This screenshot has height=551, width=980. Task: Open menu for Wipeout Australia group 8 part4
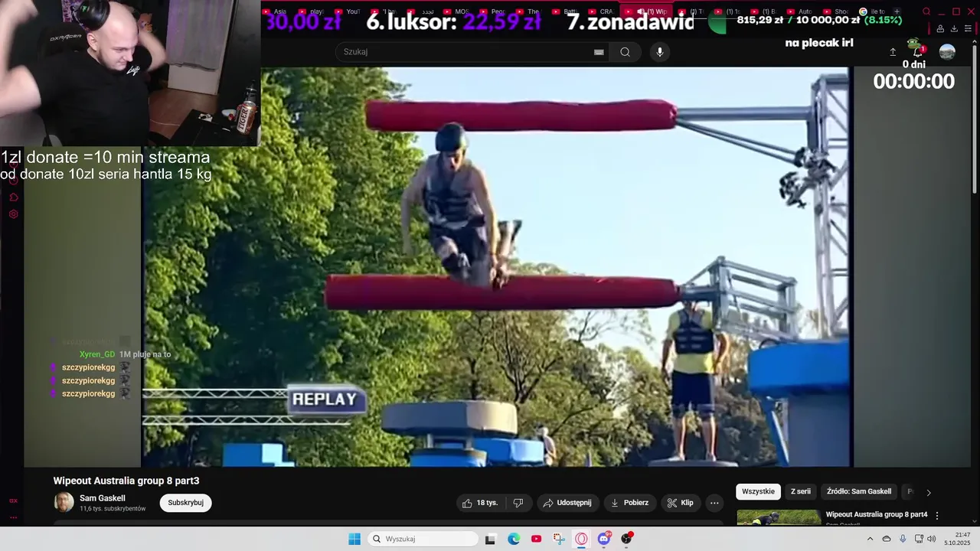937,516
